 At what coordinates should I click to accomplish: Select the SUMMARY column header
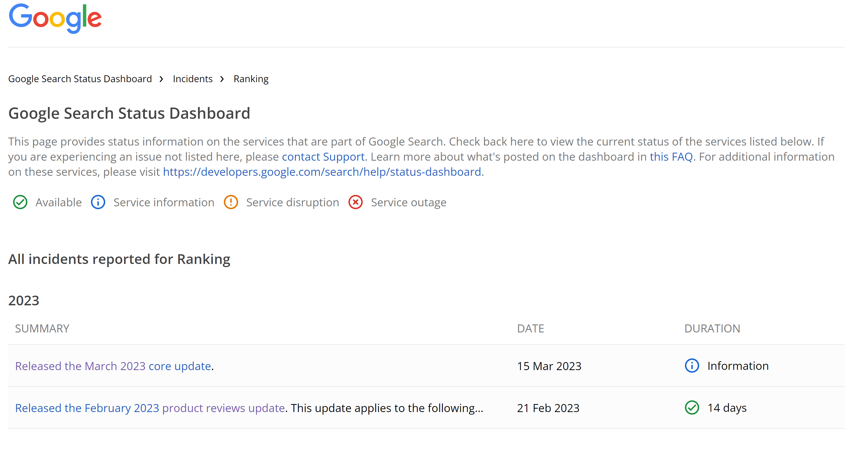(x=42, y=328)
